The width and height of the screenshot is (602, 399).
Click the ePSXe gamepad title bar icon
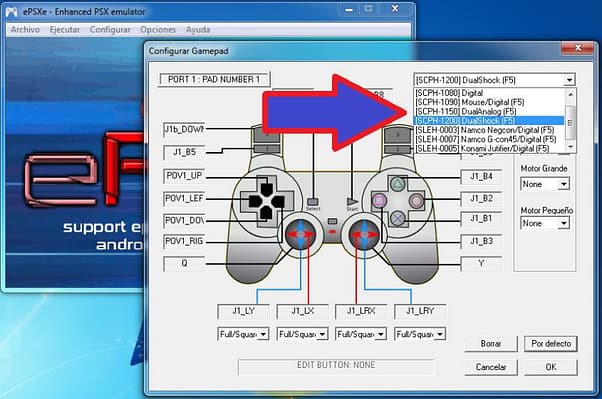(12, 12)
